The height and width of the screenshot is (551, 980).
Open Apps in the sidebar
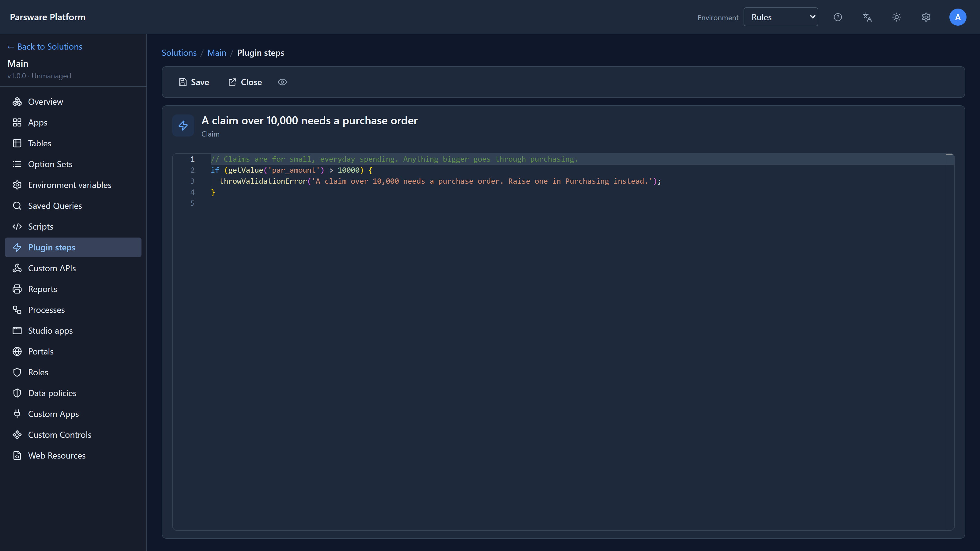(73, 122)
